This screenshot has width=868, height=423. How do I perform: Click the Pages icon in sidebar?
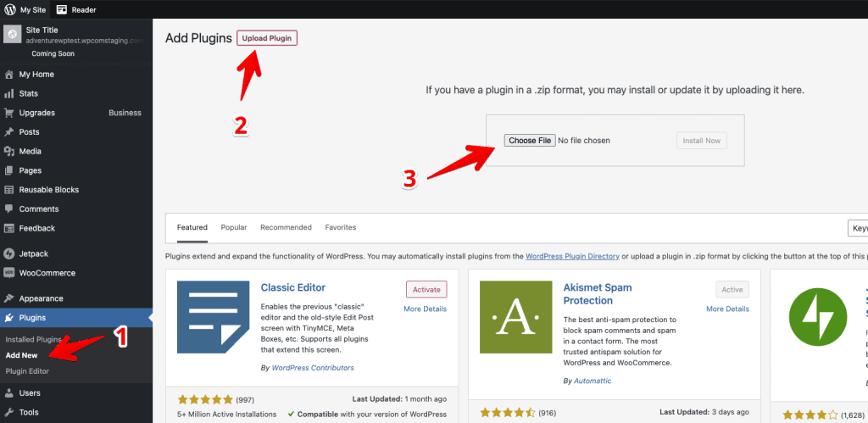pos(8,170)
